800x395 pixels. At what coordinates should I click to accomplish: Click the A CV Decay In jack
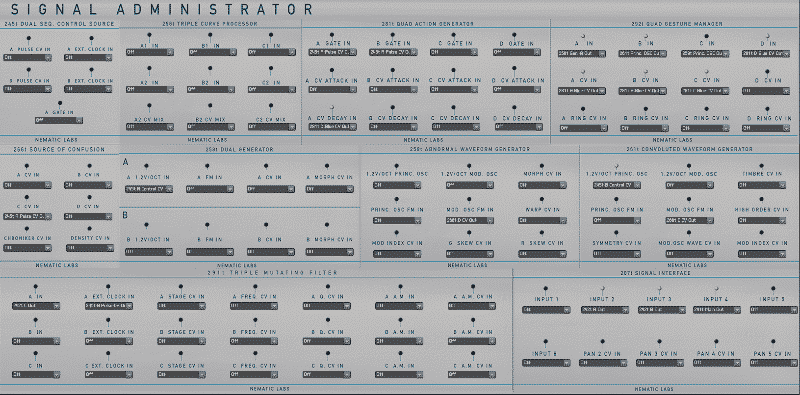click(x=332, y=108)
